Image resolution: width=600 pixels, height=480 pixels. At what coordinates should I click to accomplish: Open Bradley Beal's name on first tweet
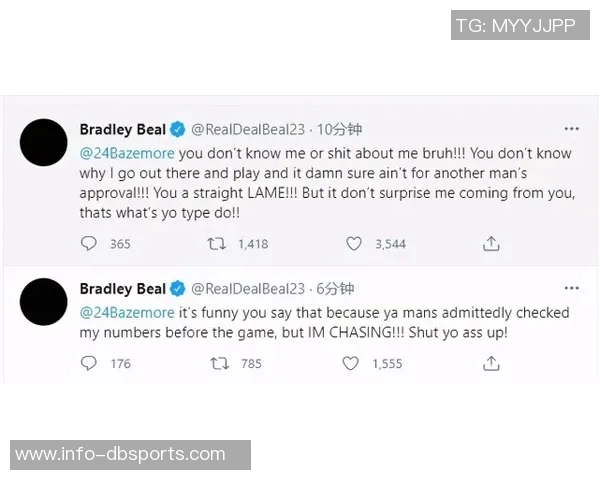[121, 129]
